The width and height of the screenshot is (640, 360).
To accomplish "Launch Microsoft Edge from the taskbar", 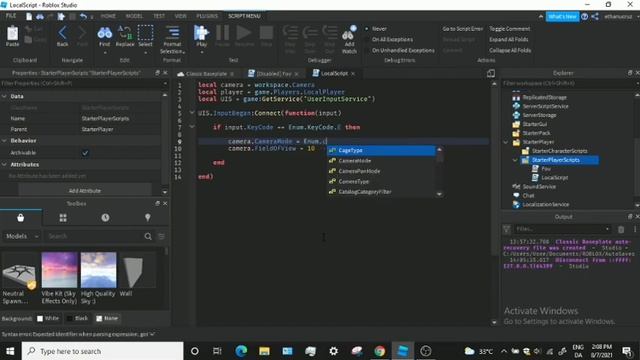I will click(241, 351).
